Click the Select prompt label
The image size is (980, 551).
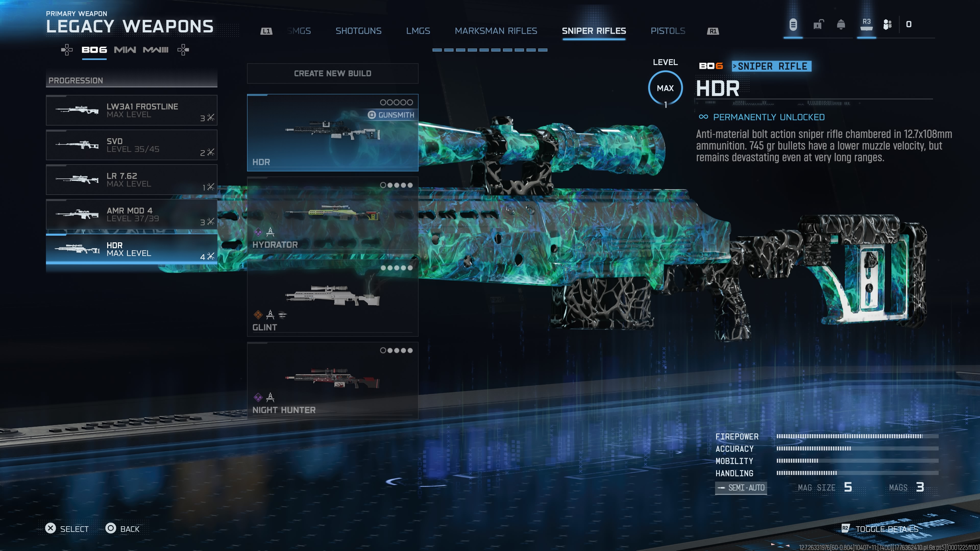coord(74,529)
